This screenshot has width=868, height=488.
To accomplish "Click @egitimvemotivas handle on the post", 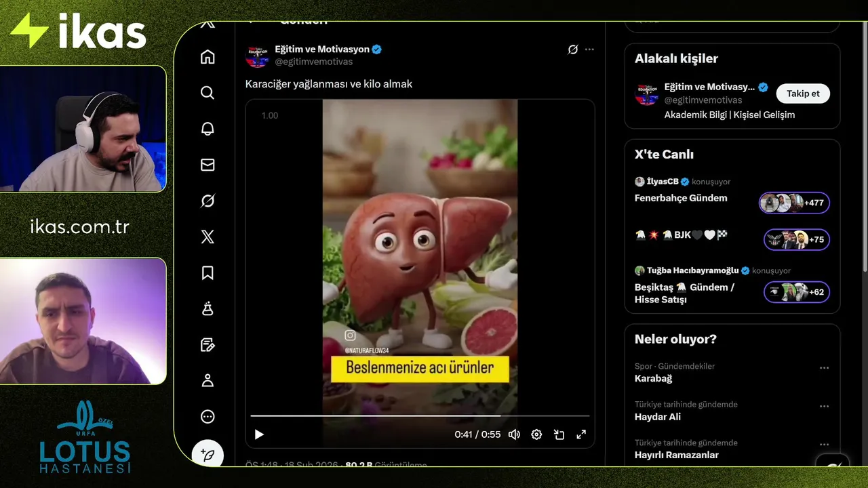I will (313, 62).
